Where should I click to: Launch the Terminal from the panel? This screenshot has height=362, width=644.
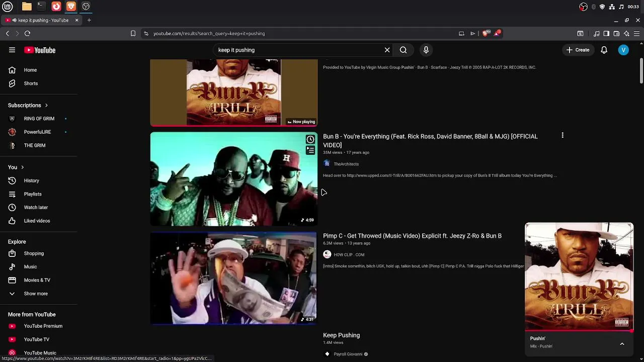[x=41, y=7]
